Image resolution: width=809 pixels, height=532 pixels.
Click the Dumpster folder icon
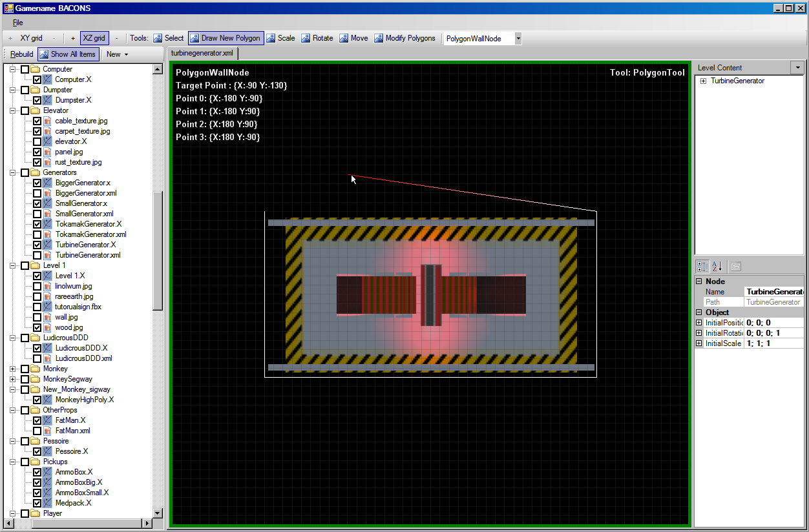35,90
